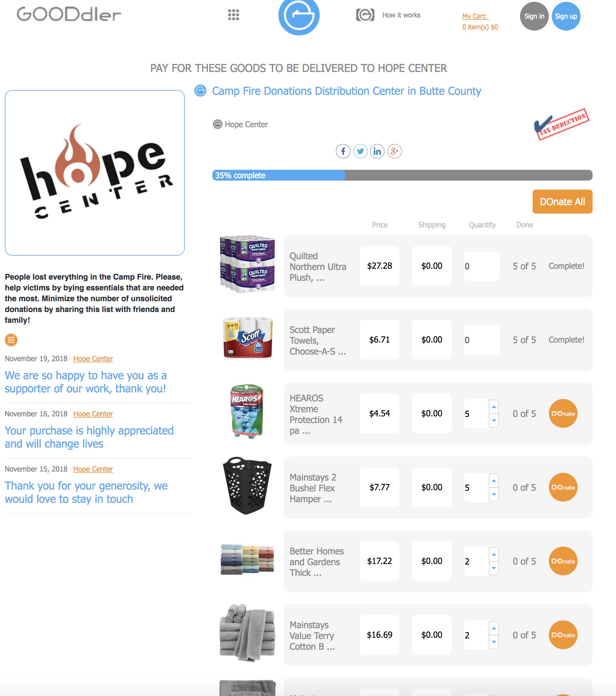The image size is (616, 696).
Task: Donate HEAROS Xtreme Protection ear plugs
Action: pyautogui.click(x=563, y=413)
